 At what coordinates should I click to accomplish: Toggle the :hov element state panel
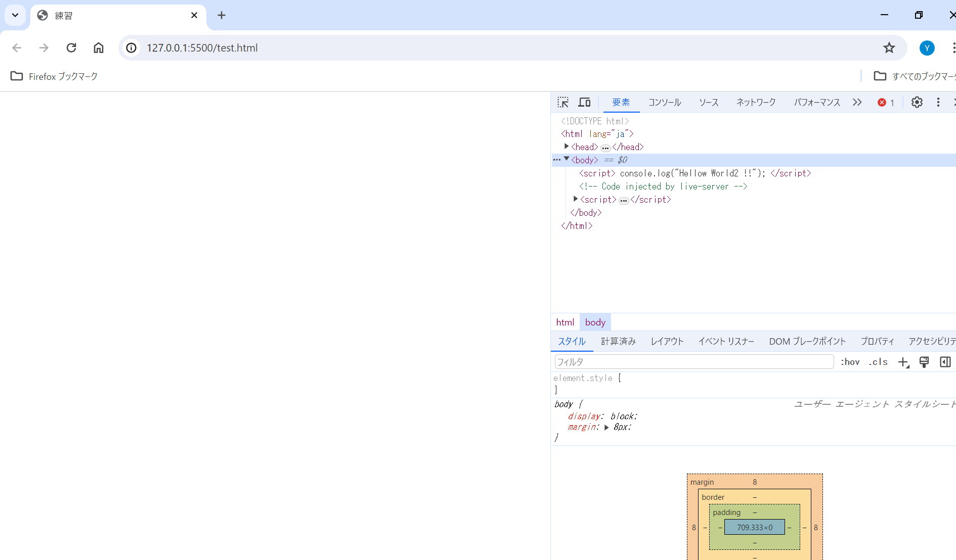(850, 362)
